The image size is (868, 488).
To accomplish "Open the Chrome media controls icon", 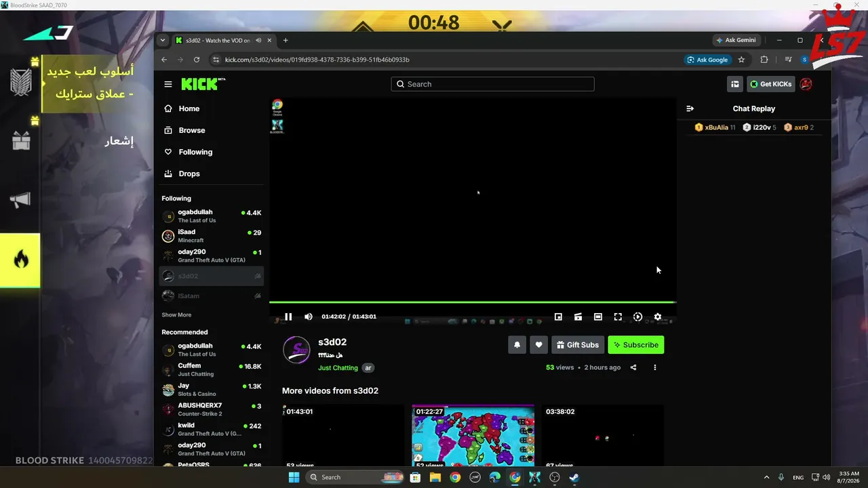I will point(788,60).
